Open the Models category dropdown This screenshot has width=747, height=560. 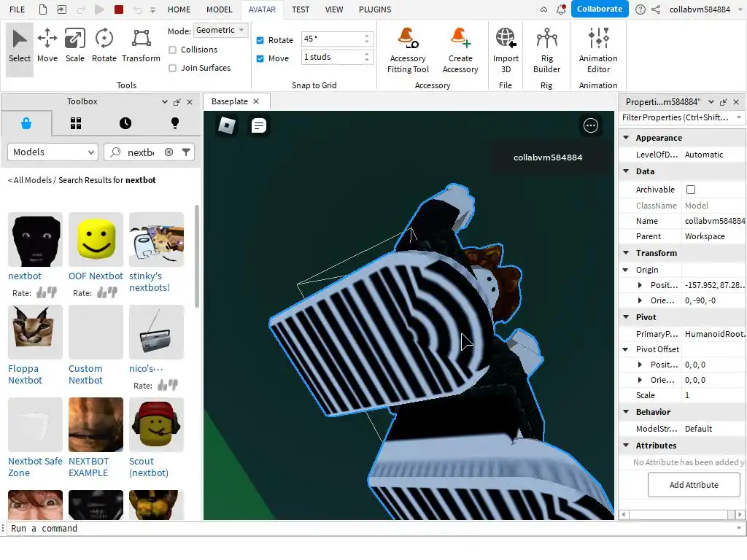(x=53, y=152)
